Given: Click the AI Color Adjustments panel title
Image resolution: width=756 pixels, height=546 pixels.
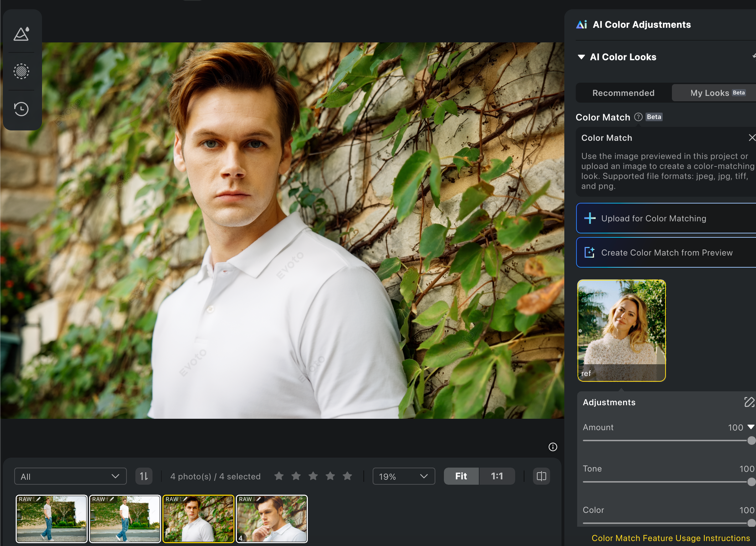Looking at the screenshot, I should coord(642,25).
